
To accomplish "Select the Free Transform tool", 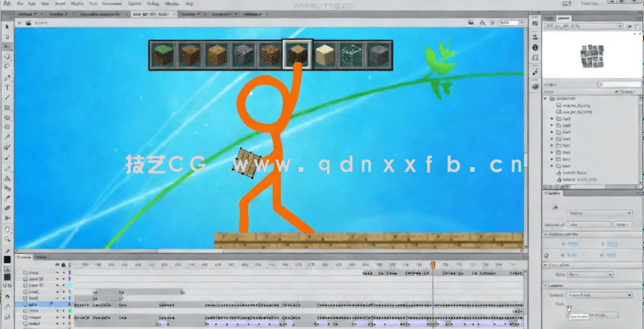I will pos(7,47).
